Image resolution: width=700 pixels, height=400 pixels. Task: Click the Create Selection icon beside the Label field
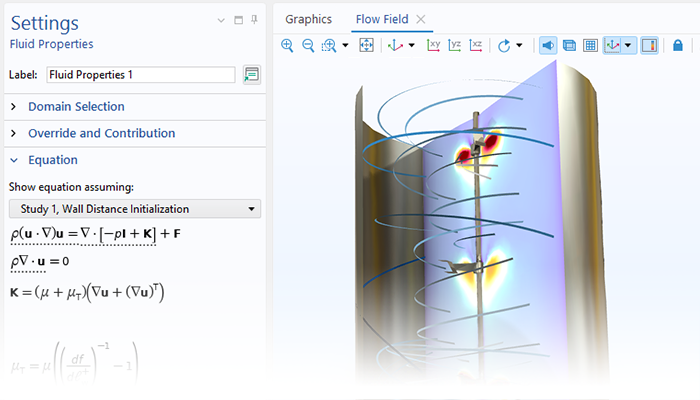252,75
